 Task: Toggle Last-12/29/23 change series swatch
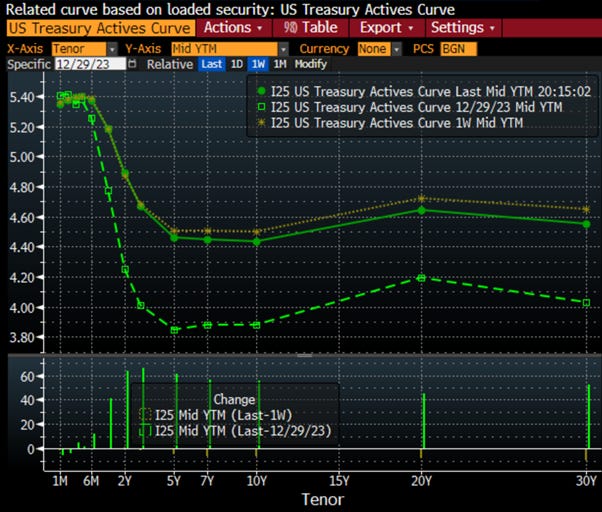point(145,431)
